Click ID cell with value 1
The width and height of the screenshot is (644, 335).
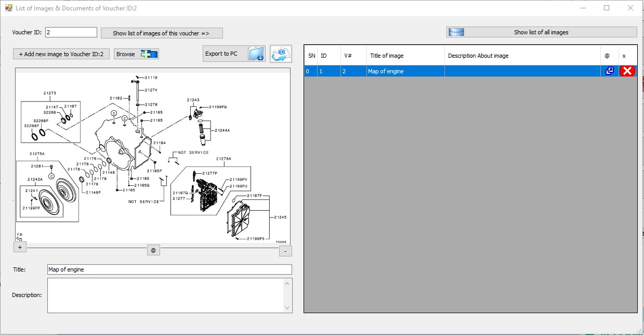click(x=328, y=71)
